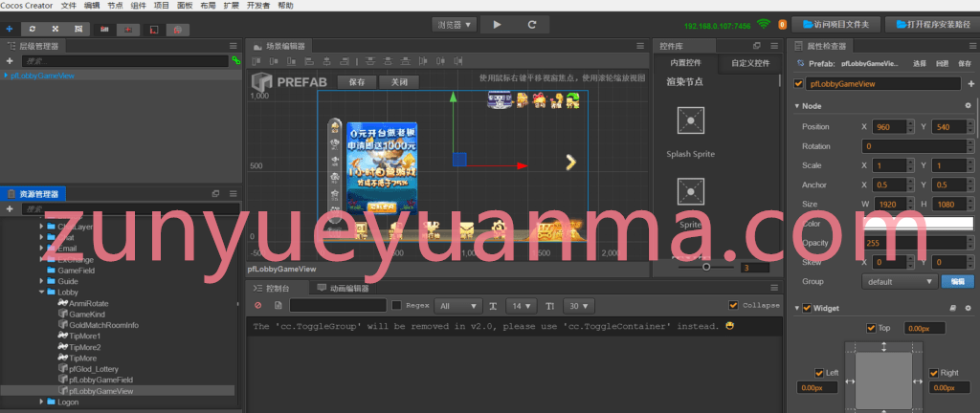The image size is (980, 413).
Task: Expand the Guide folder in assets
Action: 42,281
